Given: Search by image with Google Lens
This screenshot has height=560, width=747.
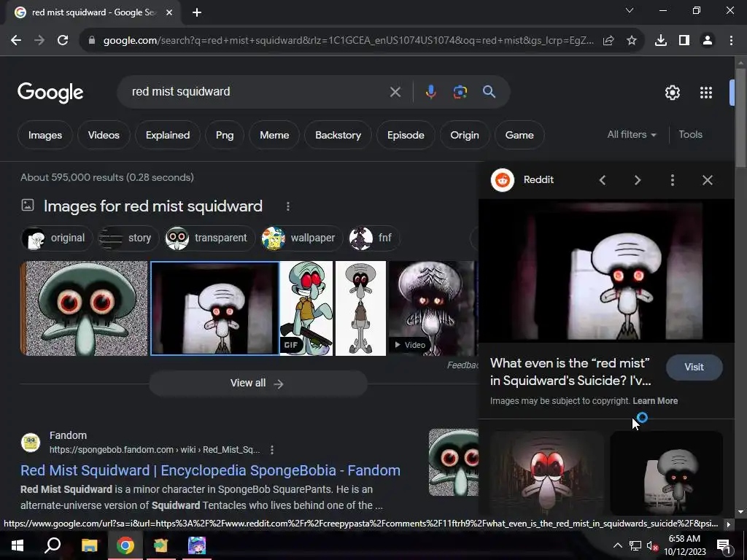Looking at the screenshot, I should 460,92.
